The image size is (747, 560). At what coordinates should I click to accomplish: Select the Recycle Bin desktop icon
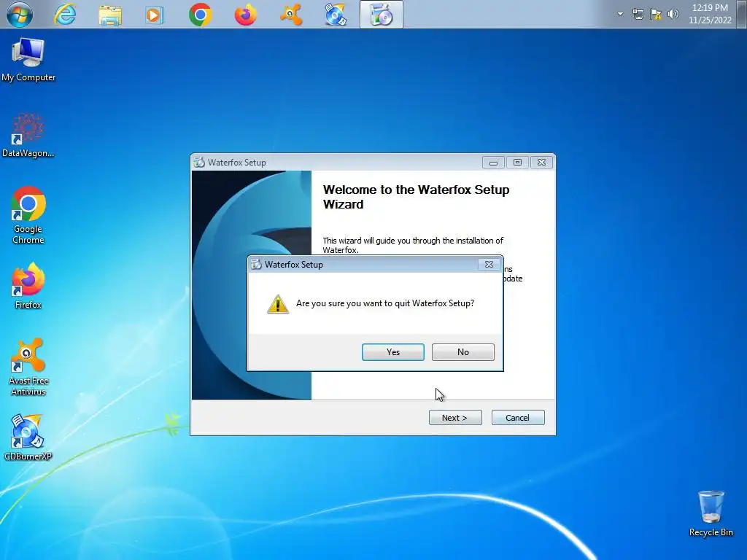[711, 514]
